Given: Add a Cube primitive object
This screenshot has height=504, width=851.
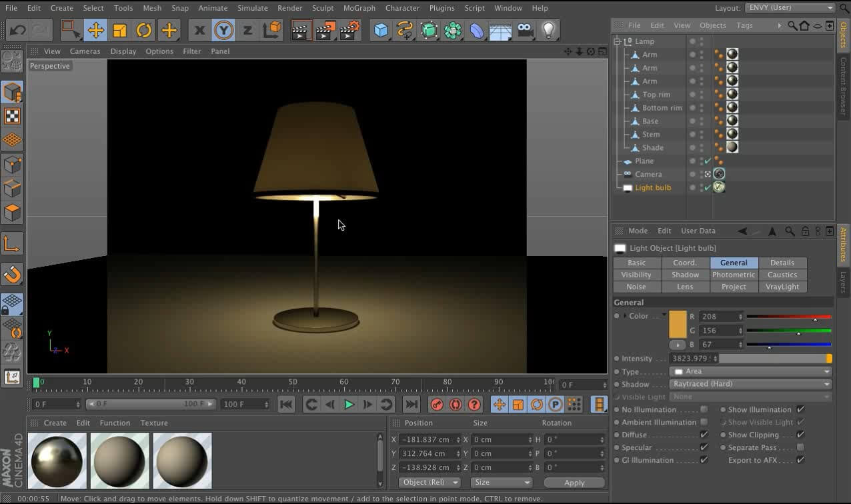Looking at the screenshot, I should coord(381,30).
